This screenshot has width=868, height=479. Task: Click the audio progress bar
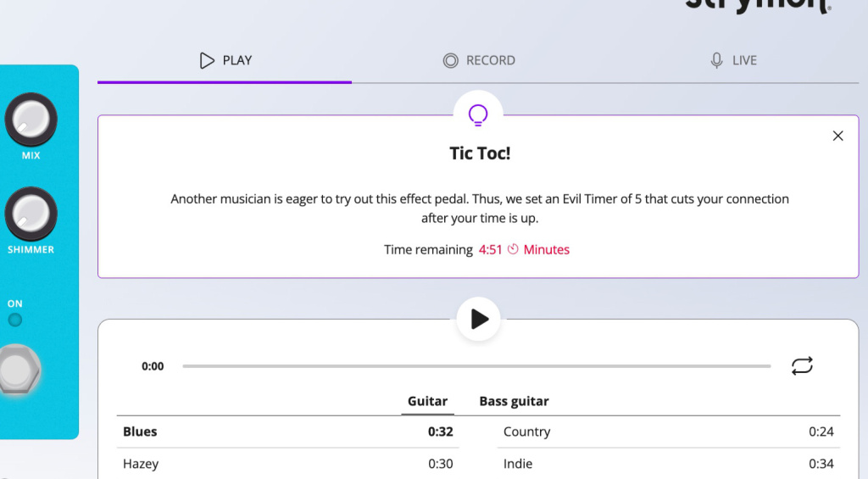click(x=476, y=366)
